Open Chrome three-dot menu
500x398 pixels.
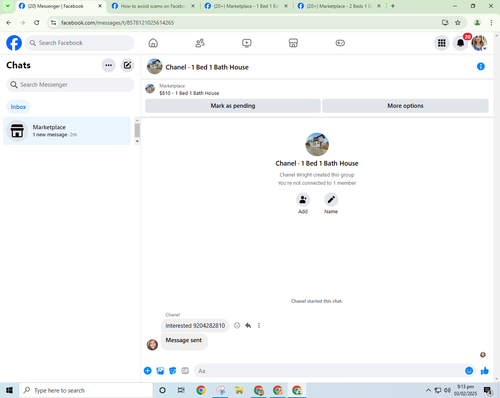pos(491,23)
